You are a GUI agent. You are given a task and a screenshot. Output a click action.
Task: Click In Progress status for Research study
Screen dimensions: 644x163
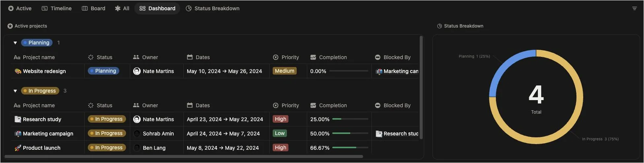107,119
